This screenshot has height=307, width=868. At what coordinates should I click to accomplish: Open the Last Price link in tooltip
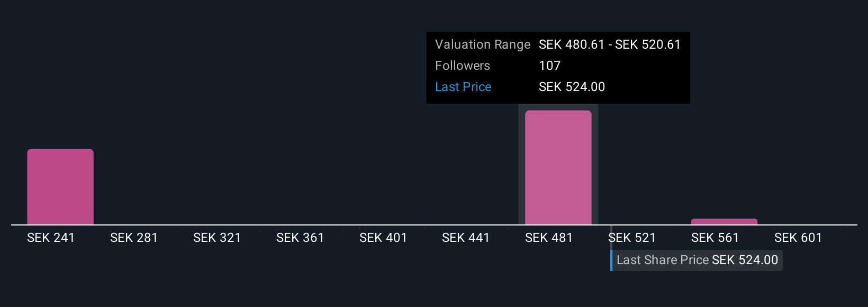[x=463, y=87]
